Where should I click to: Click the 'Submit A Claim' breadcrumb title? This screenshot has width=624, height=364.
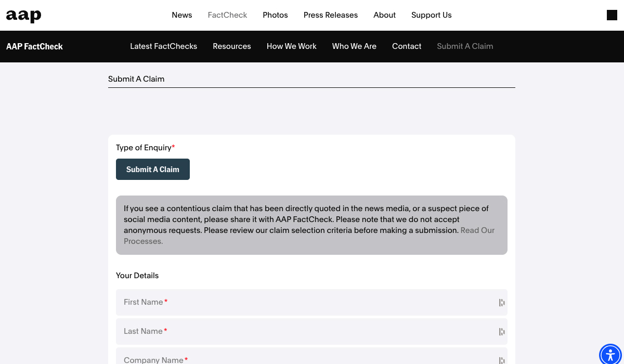[136, 79]
